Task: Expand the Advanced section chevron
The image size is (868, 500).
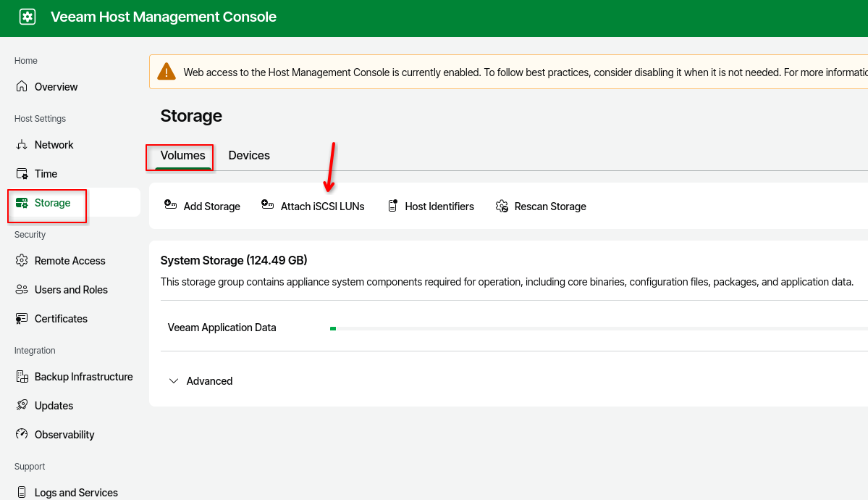Action: [x=173, y=381]
